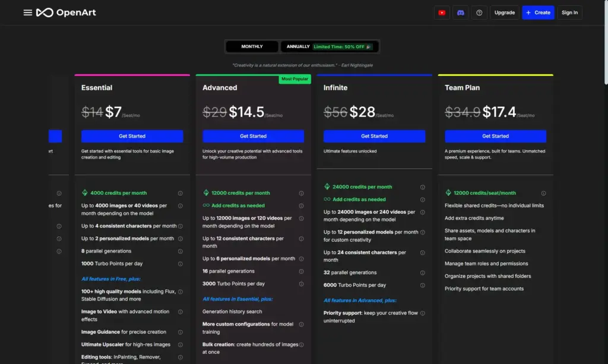Switch to ANNUALLY billing
608x364 pixels.
pyautogui.click(x=329, y=46)
